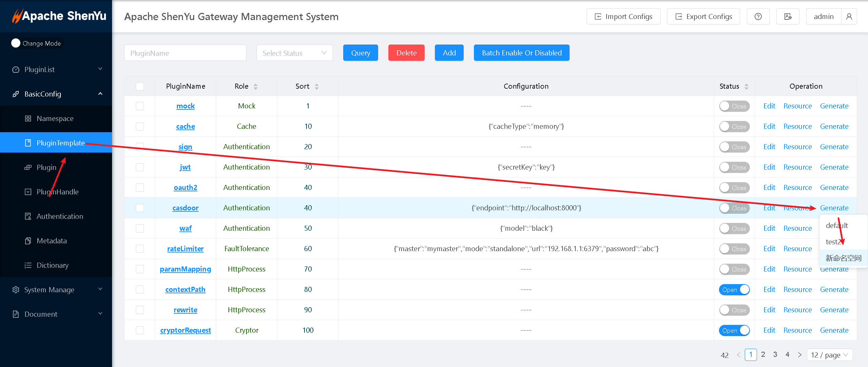Toggle the Change Mode switch

coord(16,43)
